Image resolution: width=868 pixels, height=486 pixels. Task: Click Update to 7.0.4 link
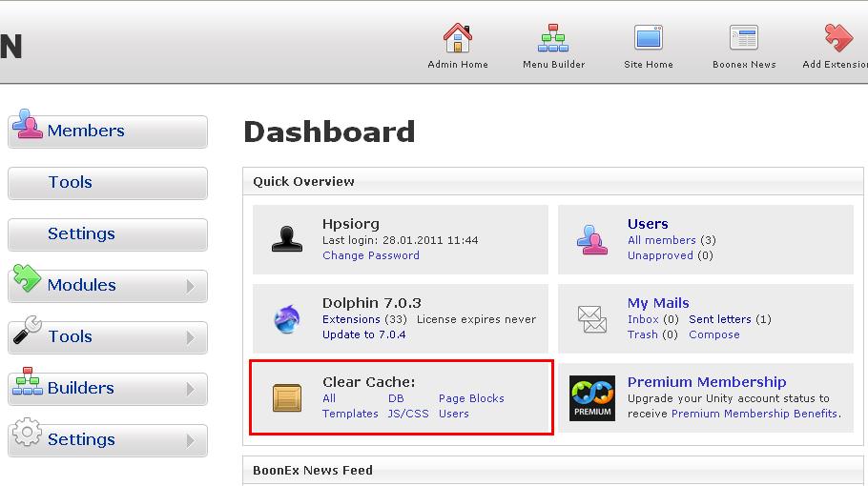click(x=363, y=334)
